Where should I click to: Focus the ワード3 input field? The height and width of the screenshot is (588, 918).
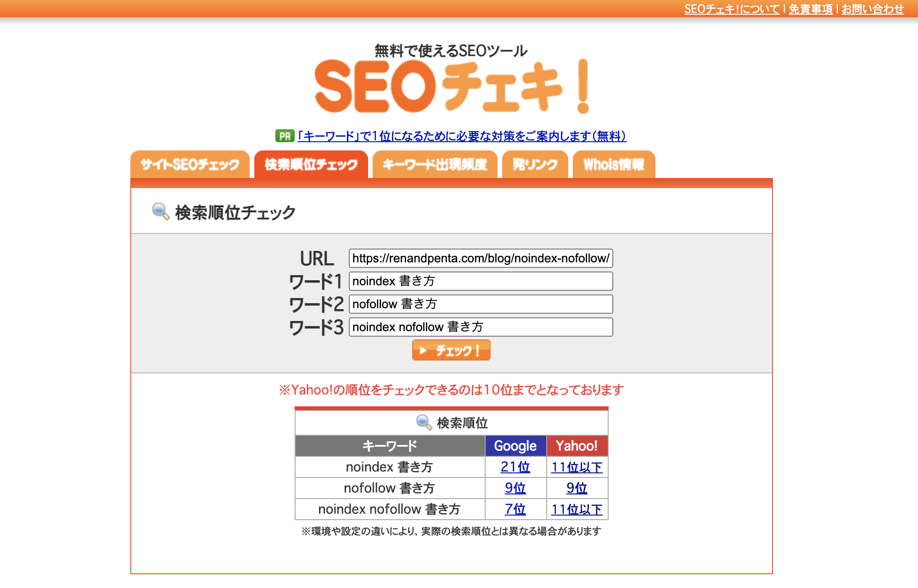point(481,327)
